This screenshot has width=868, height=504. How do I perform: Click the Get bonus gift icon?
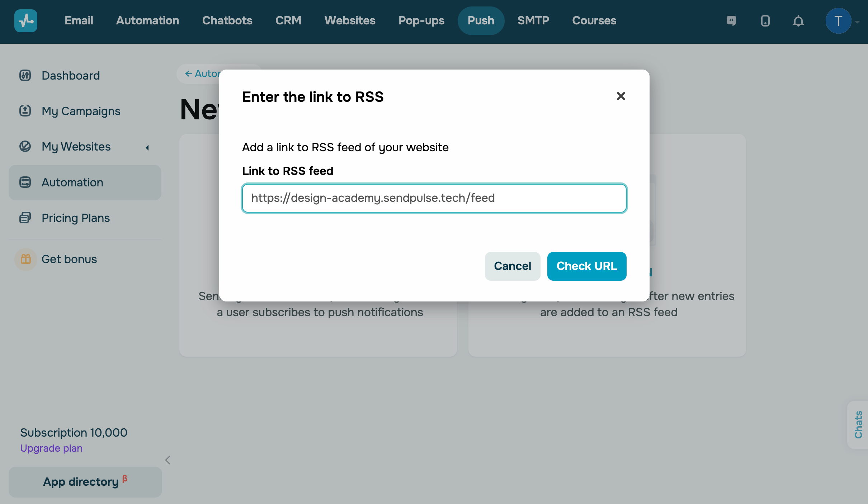(x=26, y=259)
